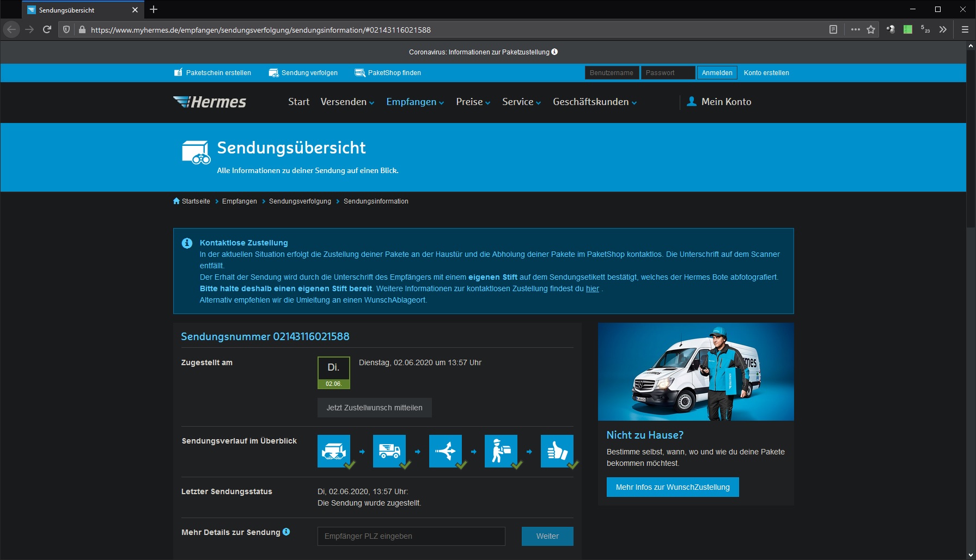Click Mehr Infos zur WunschZustellung button
Image resolution: width=976 pixels, height=560 pixels.
(x=673, y=487)
